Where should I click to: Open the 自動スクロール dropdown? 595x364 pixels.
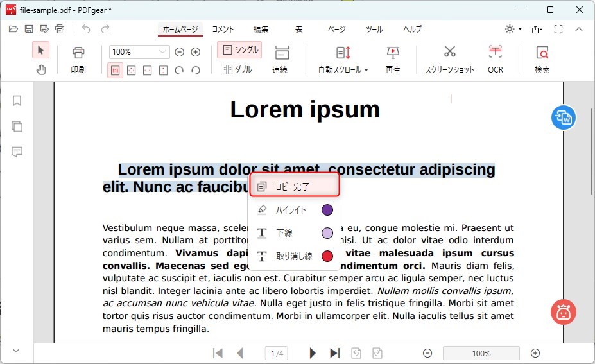(x=343, y=60)
